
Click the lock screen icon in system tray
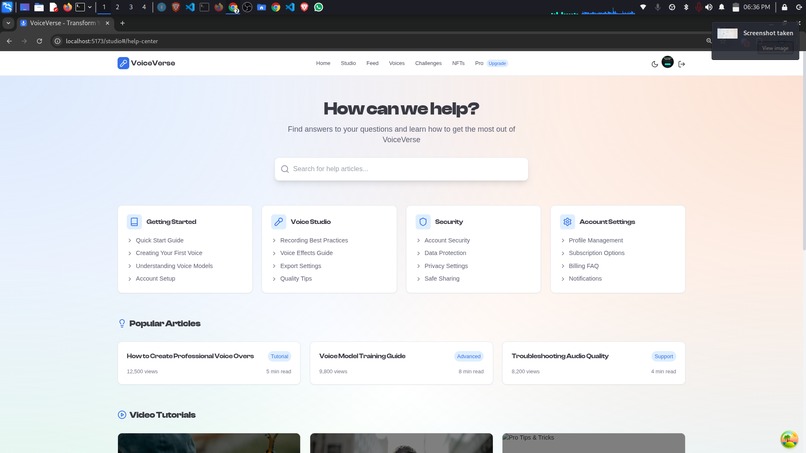(784, 7)
